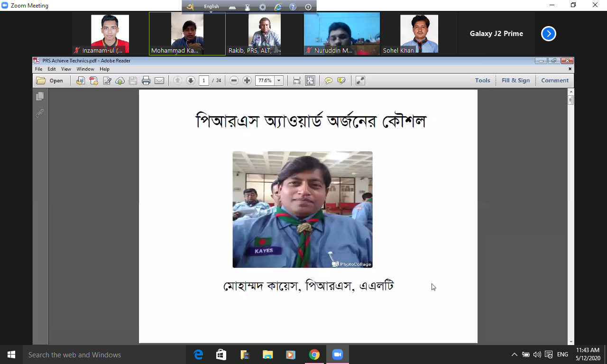The image size is (607, 364).
Task: Open page thumbnails panel in sidebar
Action: (40, 96)
